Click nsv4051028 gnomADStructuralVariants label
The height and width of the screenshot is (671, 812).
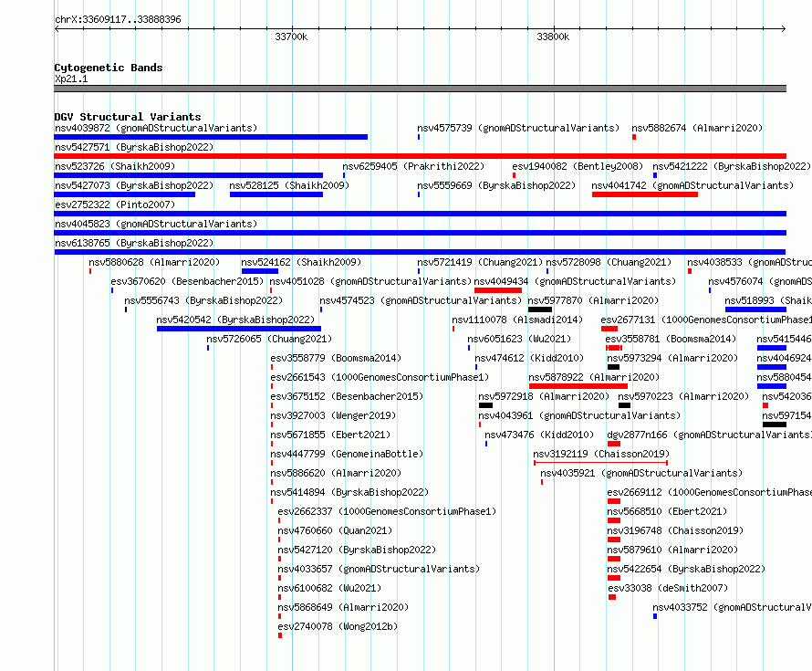tap(370, 281)
